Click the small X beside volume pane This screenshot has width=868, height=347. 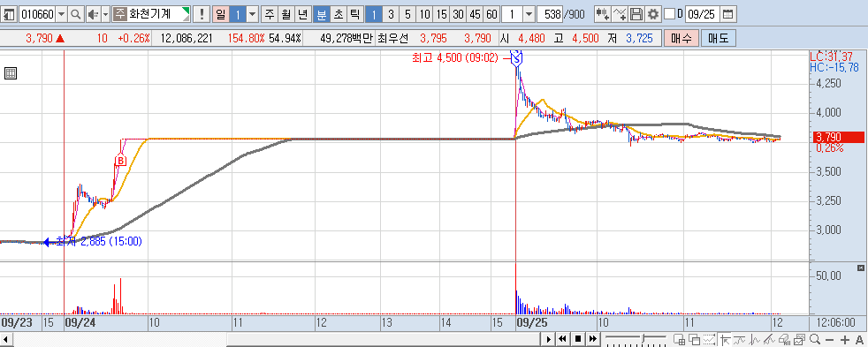(860, 268)
